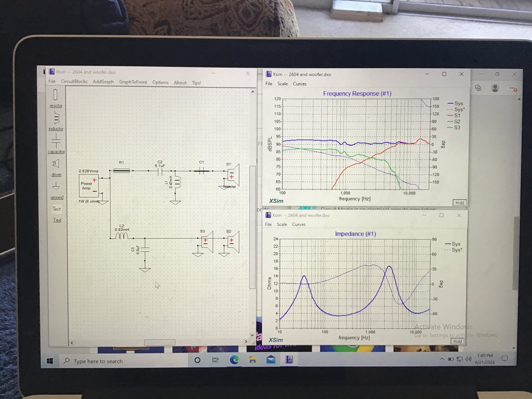Viewport: 532px width, 399px height.
Task: Click Hold button on Impedance graph
Action: (x=457, y=341)
